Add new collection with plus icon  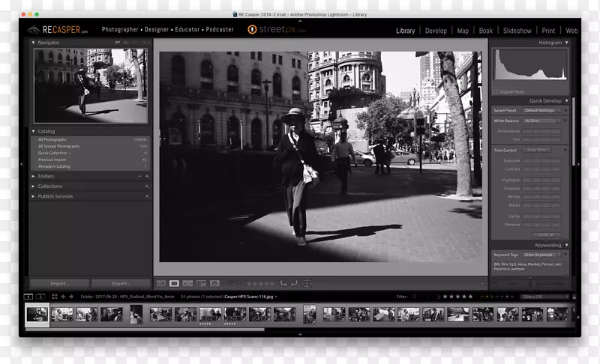click(147, 186)
